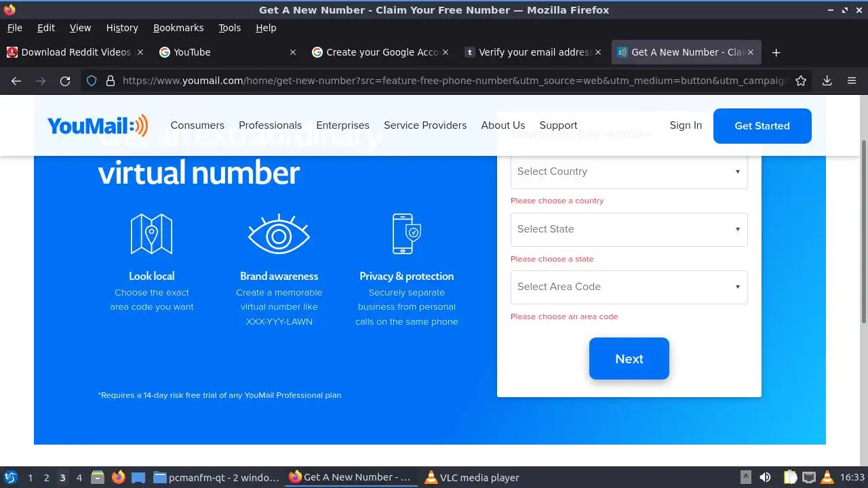Image resolution: width=868 pixels, height=488 pixels.
Task: Close the Download Reddit Videos tab
Action: [140, 52]
